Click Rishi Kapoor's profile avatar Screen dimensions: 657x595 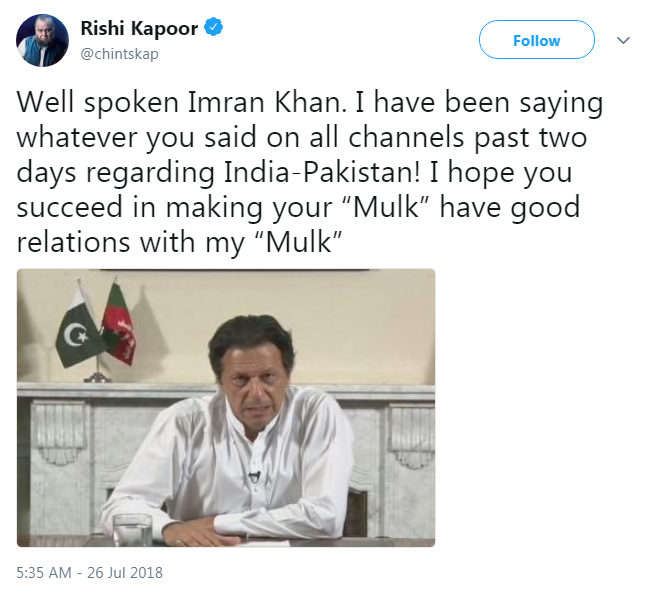(42, 40)
